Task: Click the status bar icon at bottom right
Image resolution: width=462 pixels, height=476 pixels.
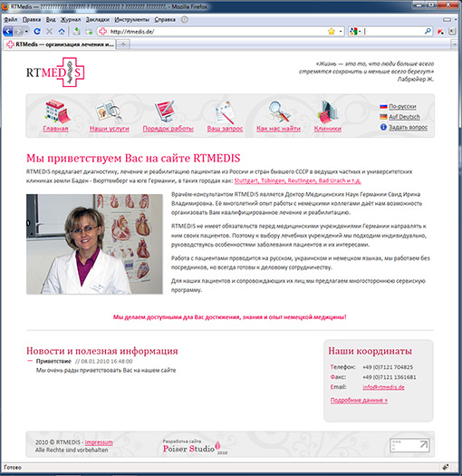Action: point(446,467)
